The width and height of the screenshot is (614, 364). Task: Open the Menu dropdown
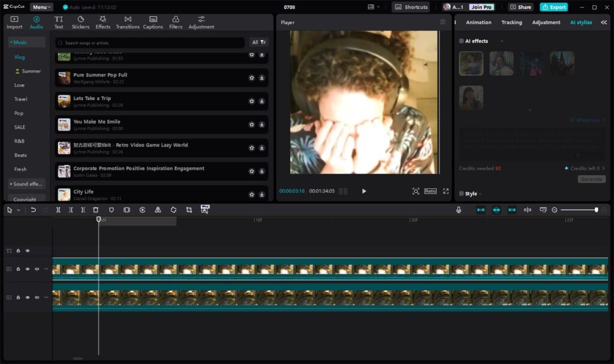coord(41,7)
